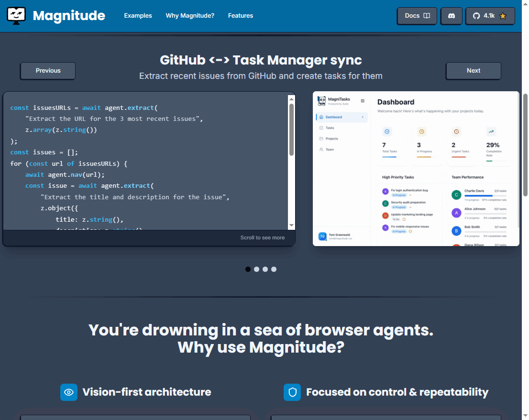Screen dimensions: 529x420
Task: Open the Discord icon button
Action: tap(452, 16)
